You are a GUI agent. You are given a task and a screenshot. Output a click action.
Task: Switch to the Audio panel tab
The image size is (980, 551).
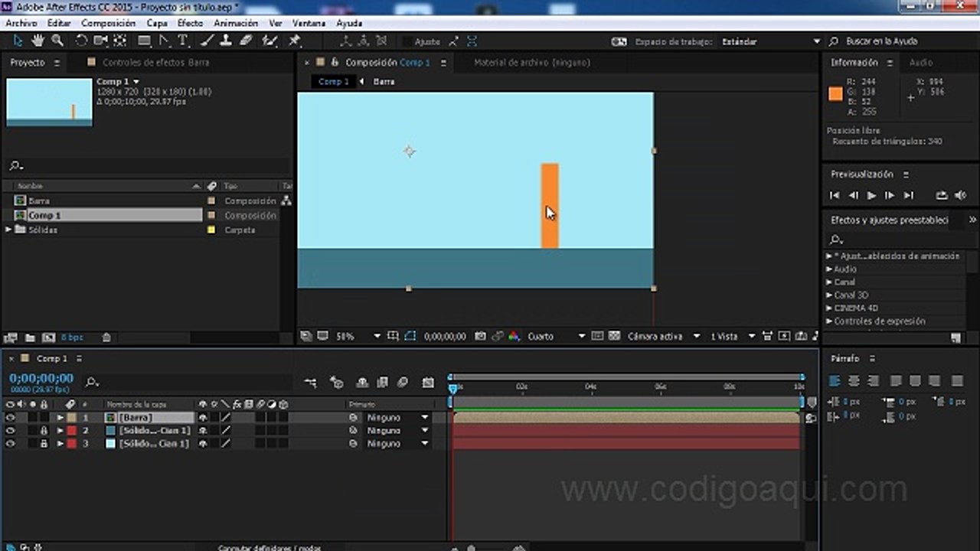point(921,63)
